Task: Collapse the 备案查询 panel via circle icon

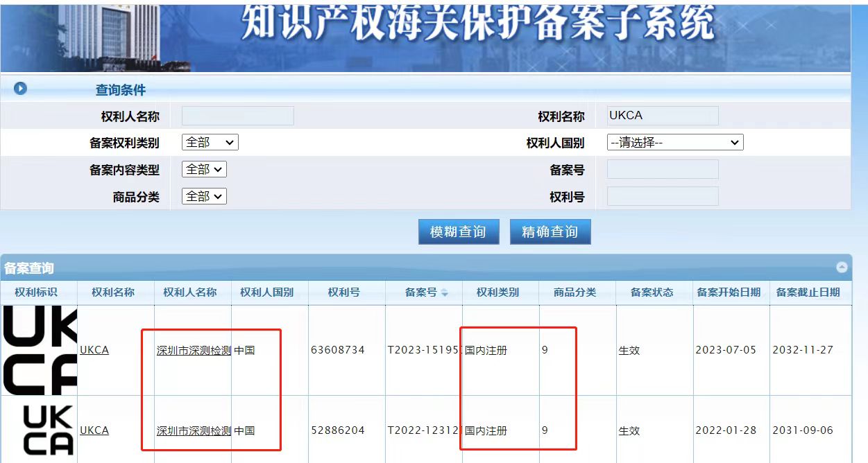Action: pyautogui.click(x=842, y=265)
